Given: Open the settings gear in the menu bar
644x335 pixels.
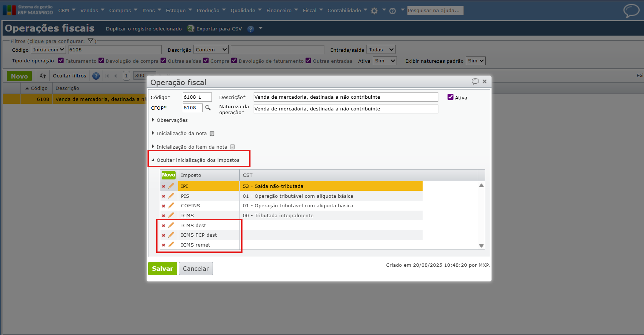Looking at the screenshot, I should pos(374,11).
